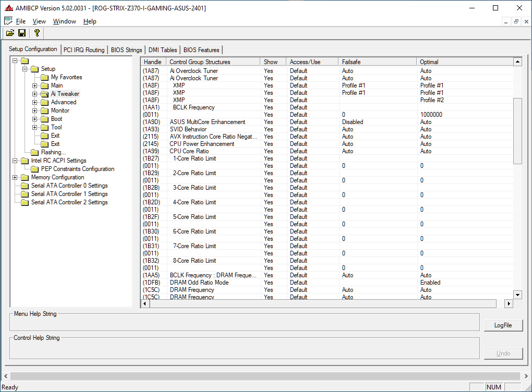Collapse the Setup tree node
The width and height of the screenshot is (532, 392).
(x=25, y=69)
